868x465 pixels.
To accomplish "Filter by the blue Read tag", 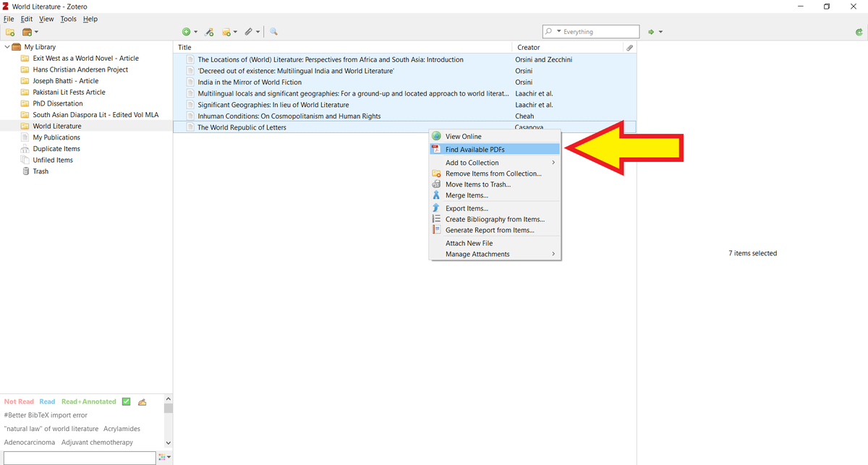I will [47, 401].
